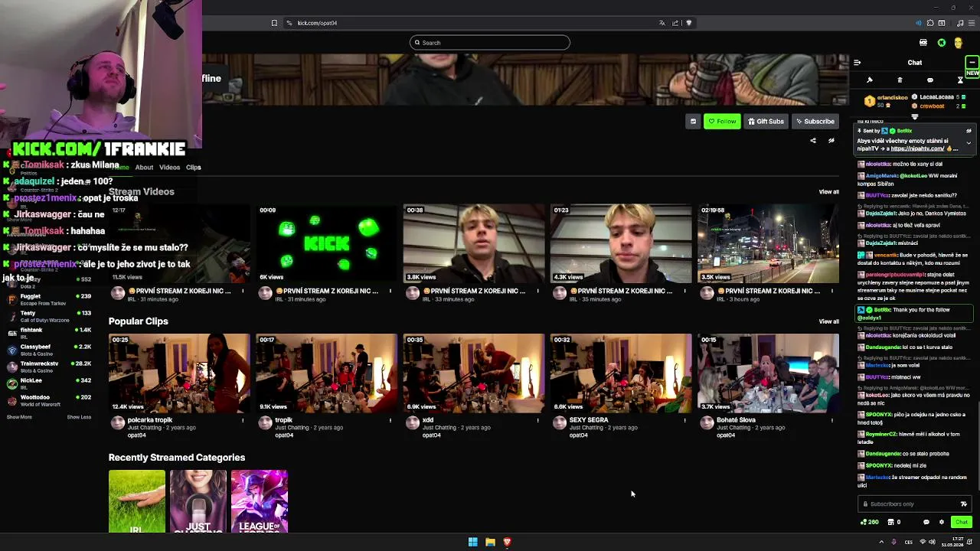Open Brave browser from the taskbar
The height and width of the screenshot is (551, 980).
point(507,542)
